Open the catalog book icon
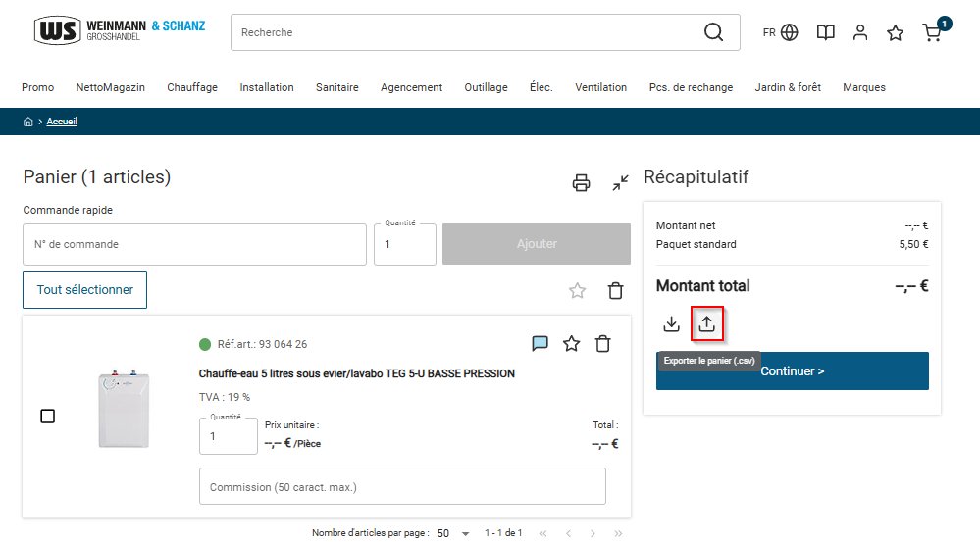The image size is (980, 542). 826,32
